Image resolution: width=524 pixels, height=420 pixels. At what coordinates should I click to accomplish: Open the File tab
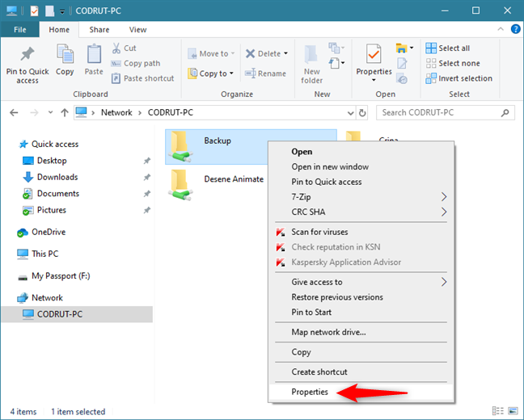20,30
